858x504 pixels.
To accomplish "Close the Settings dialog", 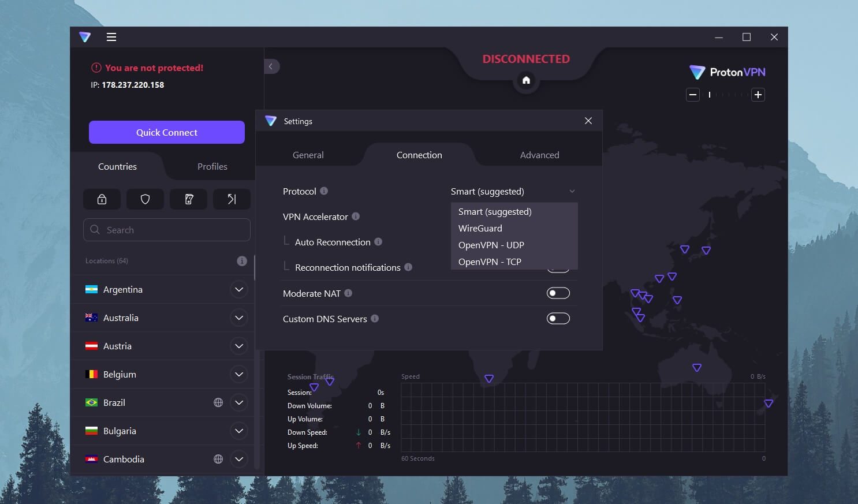I will coord(588,121).
